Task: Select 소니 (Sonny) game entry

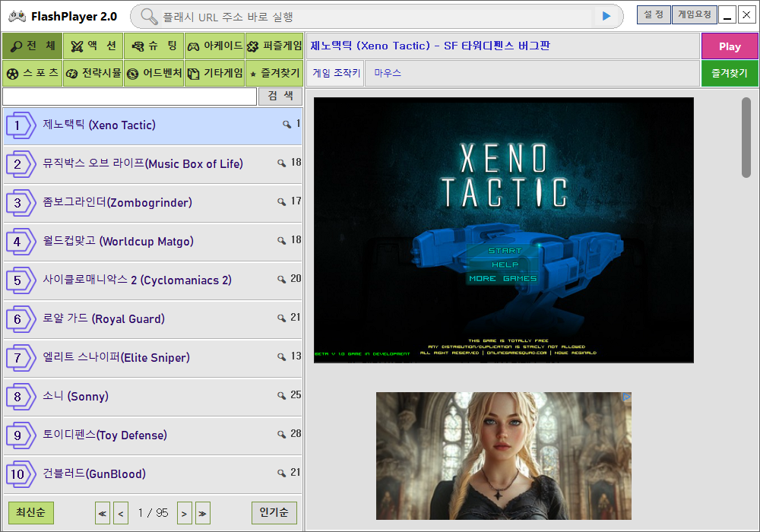Action: coord(153,397)
